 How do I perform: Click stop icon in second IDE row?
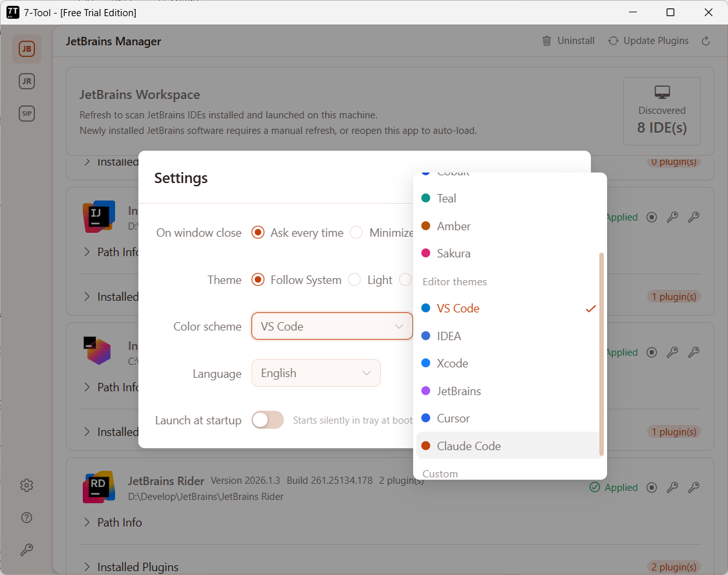tap(652, 353)
